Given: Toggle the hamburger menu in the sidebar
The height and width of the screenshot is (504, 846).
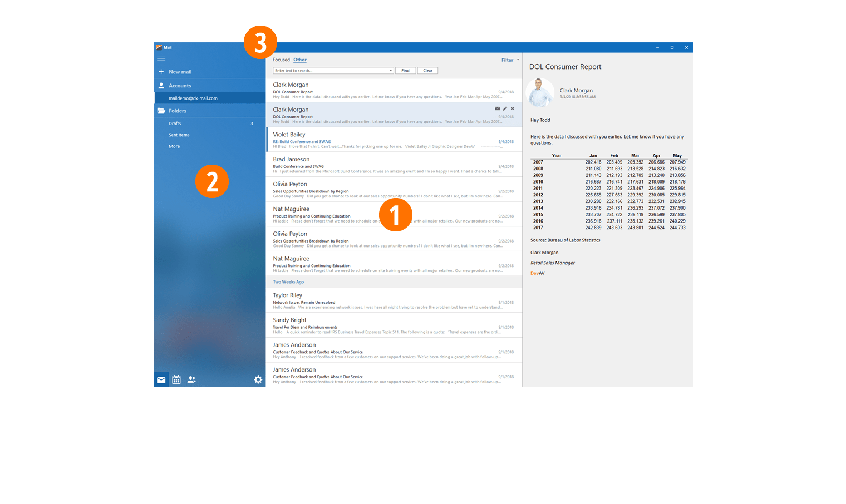Looking at the screenshot, I should pyautogui.click(x=161, y=58).
